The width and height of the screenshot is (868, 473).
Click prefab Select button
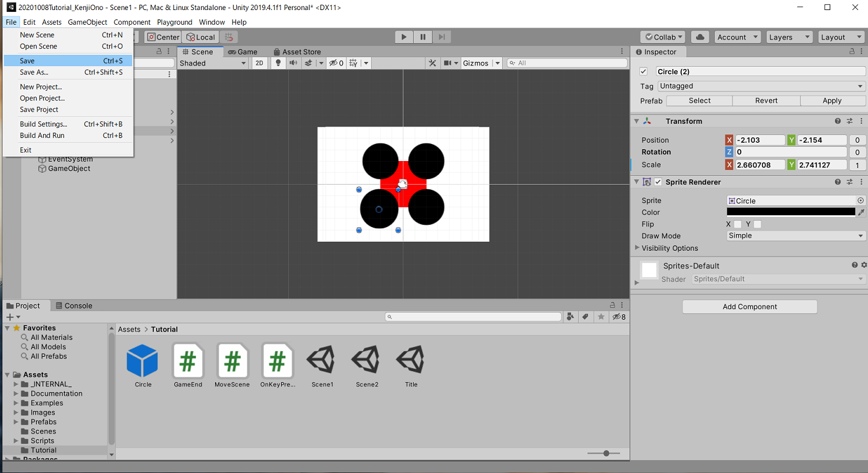point(699,101)
